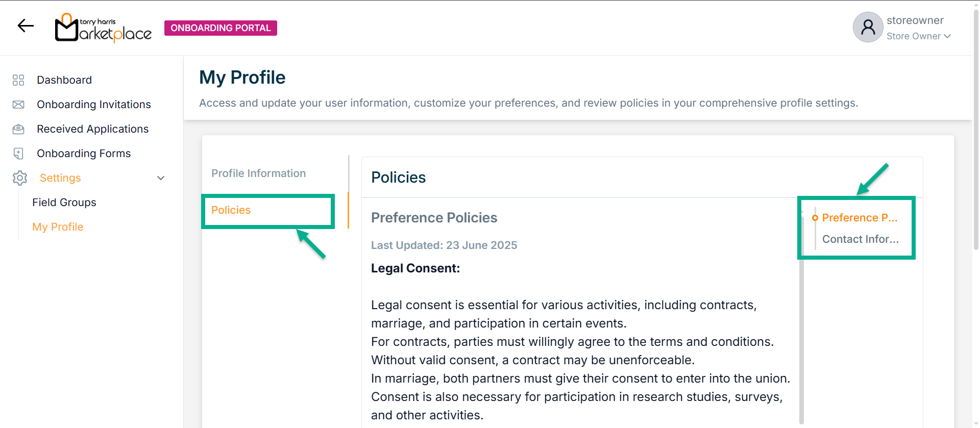Click the Onboarding Portal badge
This screenshot has height=428, width=980.
[220, 28]
